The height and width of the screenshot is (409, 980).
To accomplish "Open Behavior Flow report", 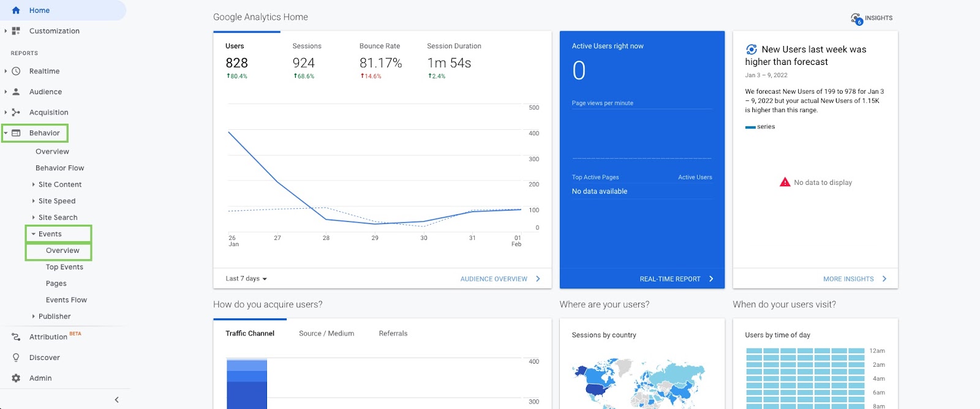I will pos(59,168).
